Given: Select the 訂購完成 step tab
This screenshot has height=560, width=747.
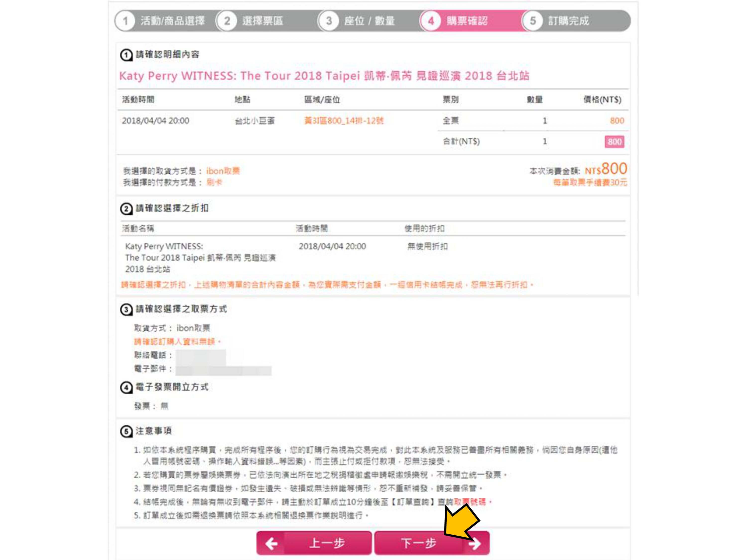Looking at the screenshot, I should 576,21.
